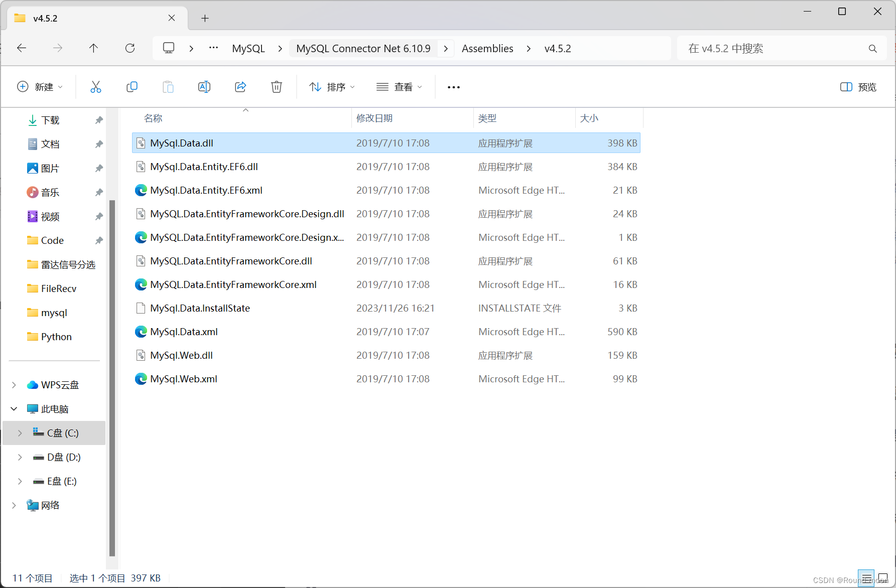Open the New dropdown menu
896x588 pixels.
40,87
